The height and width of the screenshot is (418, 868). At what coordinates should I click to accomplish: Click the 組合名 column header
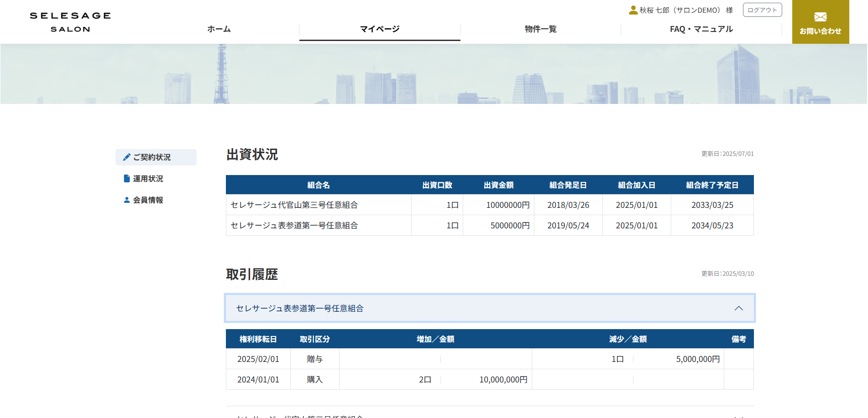click(319, 185)
